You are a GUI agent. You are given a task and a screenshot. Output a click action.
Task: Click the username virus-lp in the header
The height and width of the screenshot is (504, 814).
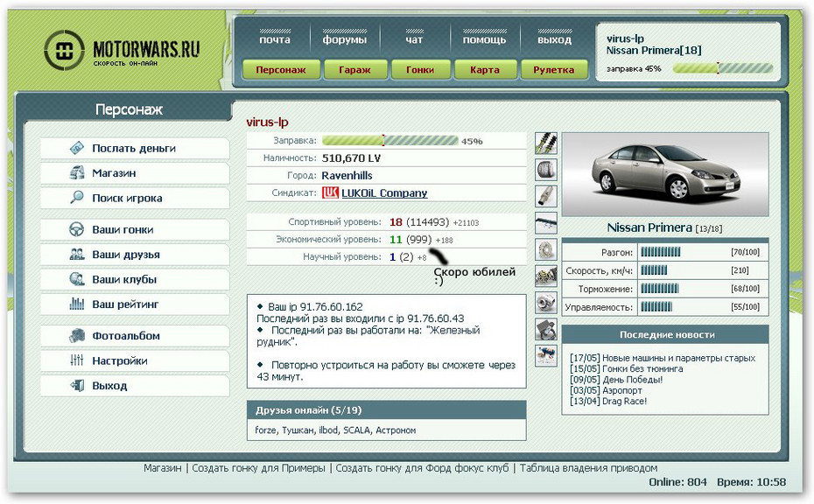pos(625,38)
